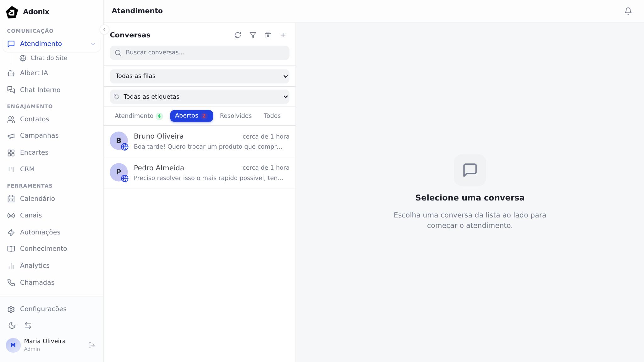Switch to the Todos tab
644x362 pixels.
(272, 116)
